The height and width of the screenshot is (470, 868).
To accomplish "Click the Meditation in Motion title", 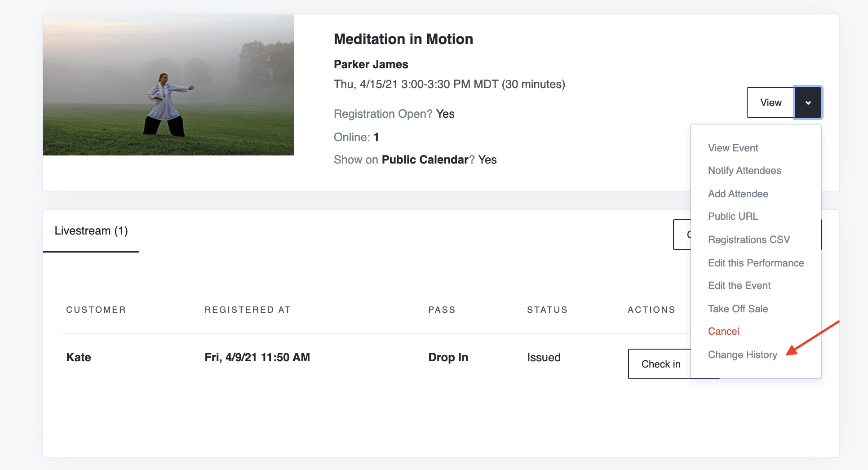I will pyautogui.click(x=403, y=39).
